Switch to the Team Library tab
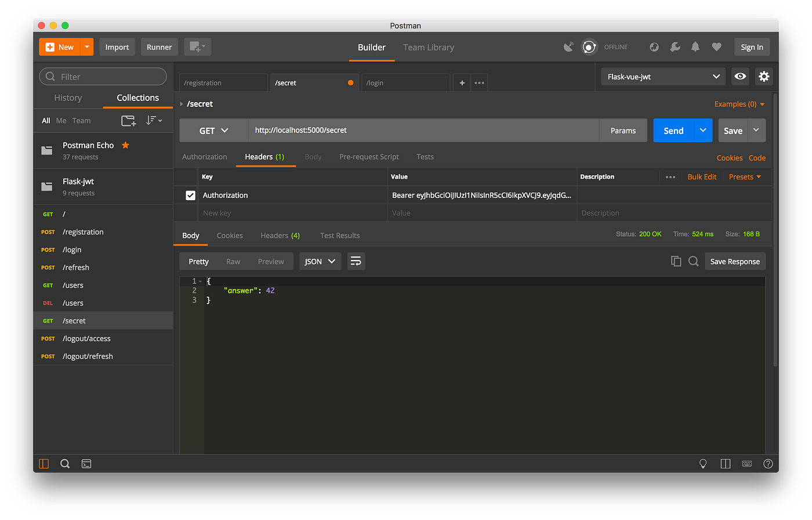 point(429,47)
